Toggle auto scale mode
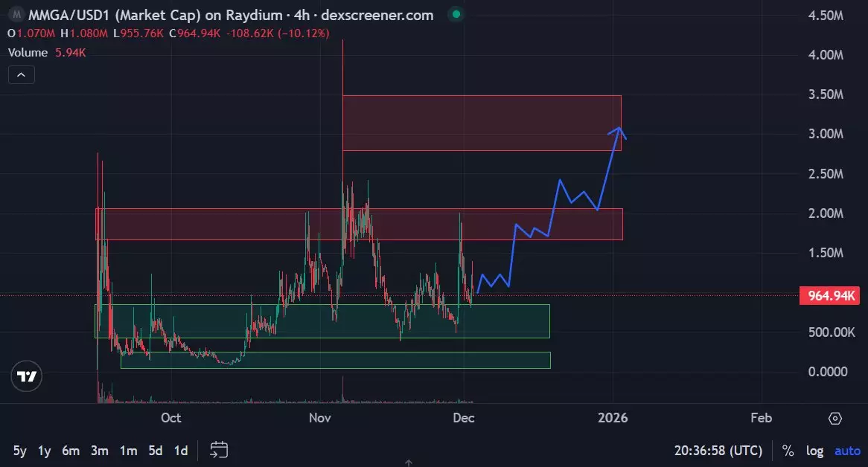The image size is (868, 467). click(x=847, y=451)
